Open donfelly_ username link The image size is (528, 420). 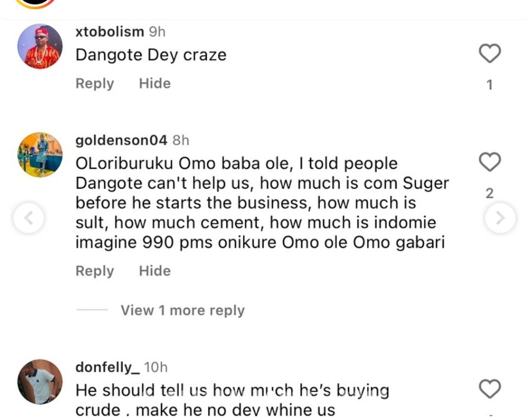[107, 367]
